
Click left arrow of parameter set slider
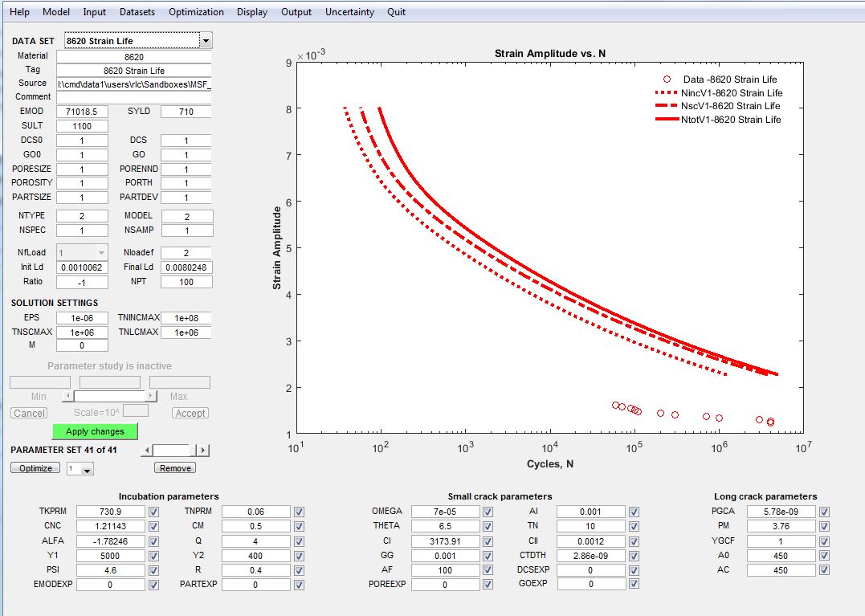tap(146, 451)
